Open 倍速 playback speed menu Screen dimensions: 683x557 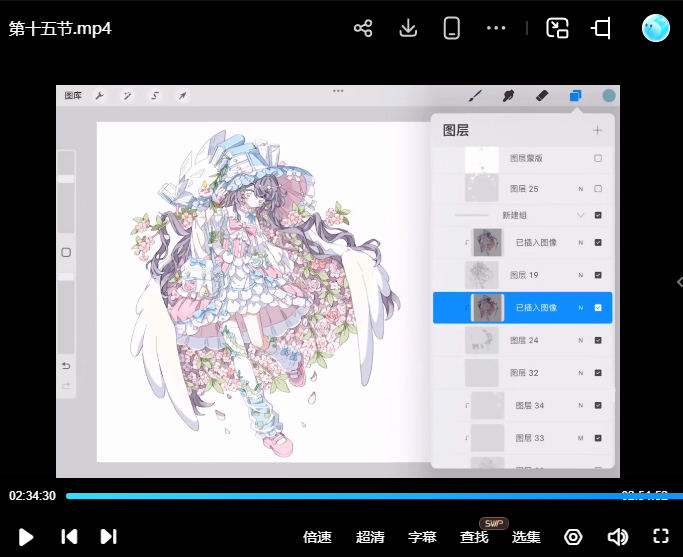click(x=317, y=537)
